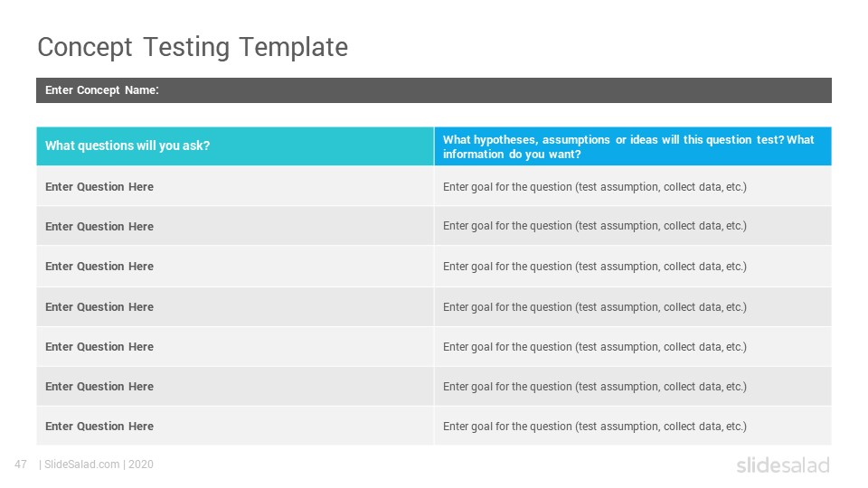Select the last Enter Question Here cell
This screenshot has width=868, height=488.
[x=235, y=426]
